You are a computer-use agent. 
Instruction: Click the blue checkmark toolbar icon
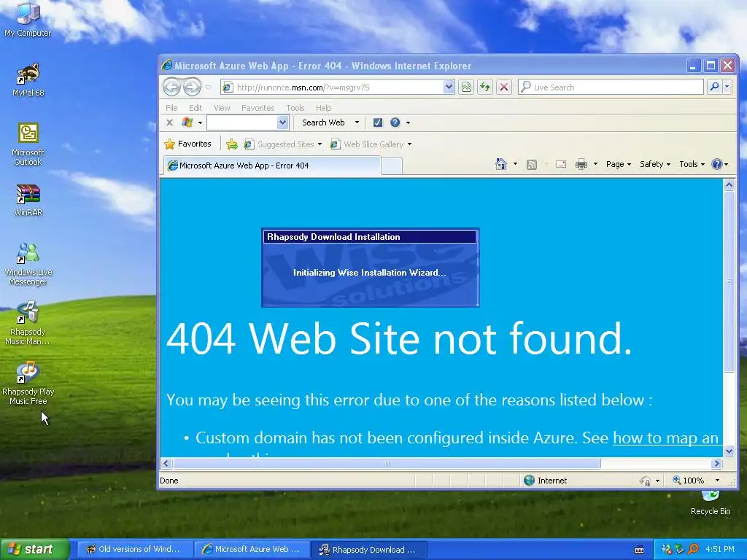[378, 122]
